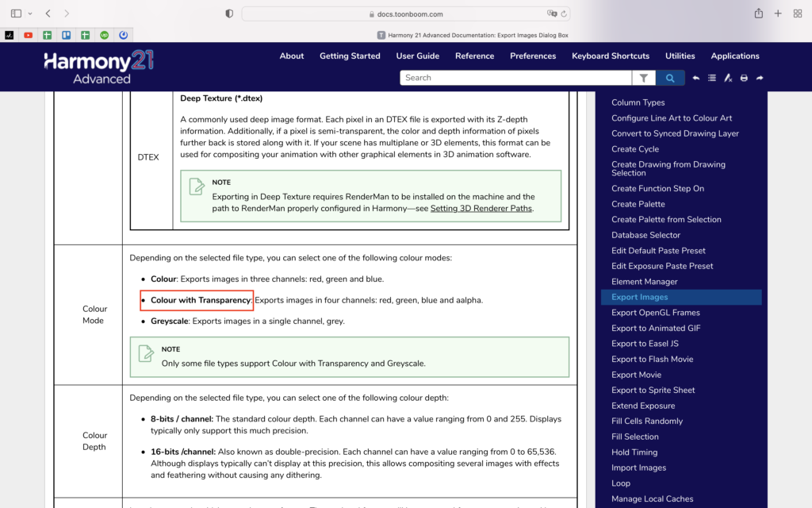Viewport: 812px width, 508px height.
Task: Go back with the browser back arrow
Action: click(48, 13)
